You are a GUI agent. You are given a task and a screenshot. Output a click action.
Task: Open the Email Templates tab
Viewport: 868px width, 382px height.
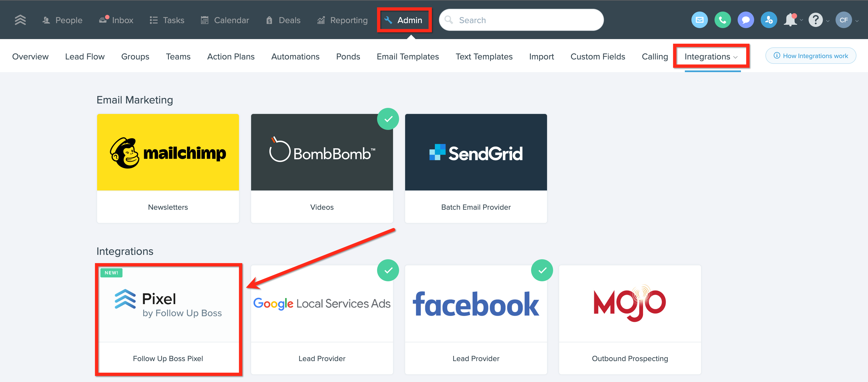(408, 57)
